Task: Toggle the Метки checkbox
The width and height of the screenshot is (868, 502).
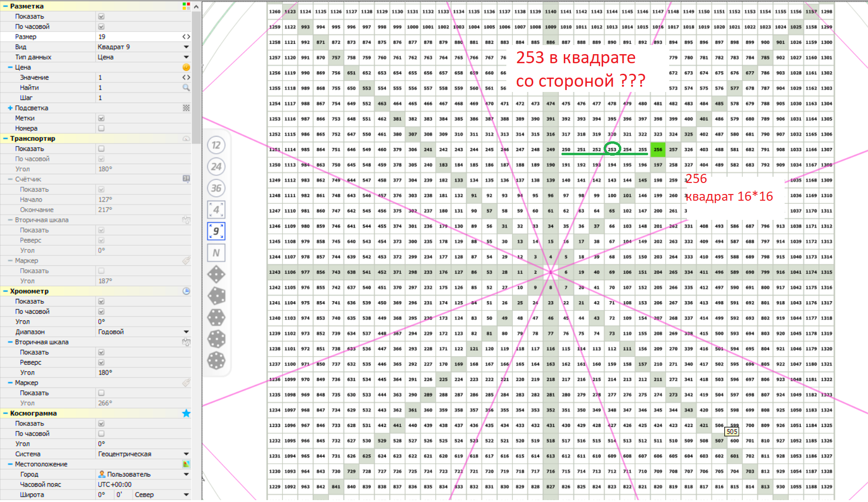Action: 101,118
